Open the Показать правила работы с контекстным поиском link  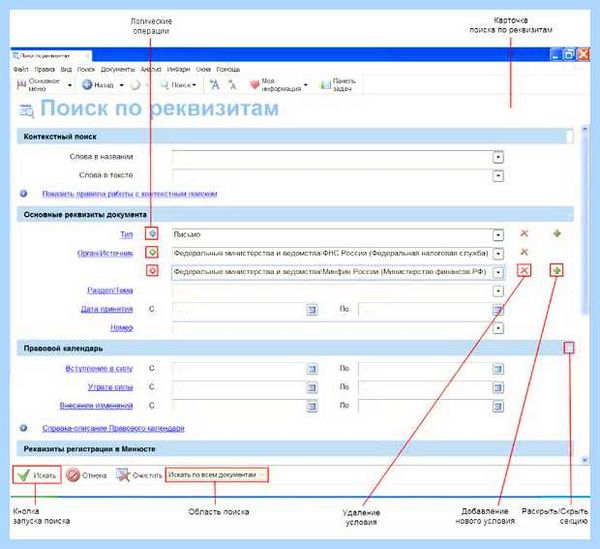tap(129, 194)
